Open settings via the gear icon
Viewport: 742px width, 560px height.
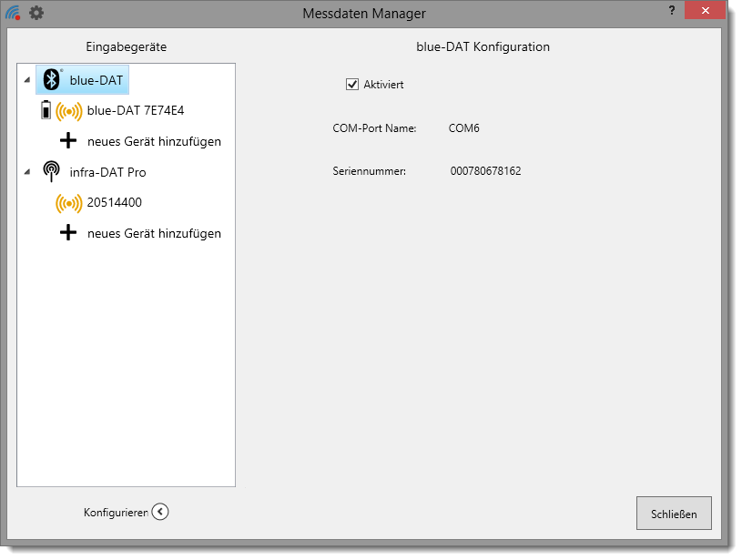36,13
